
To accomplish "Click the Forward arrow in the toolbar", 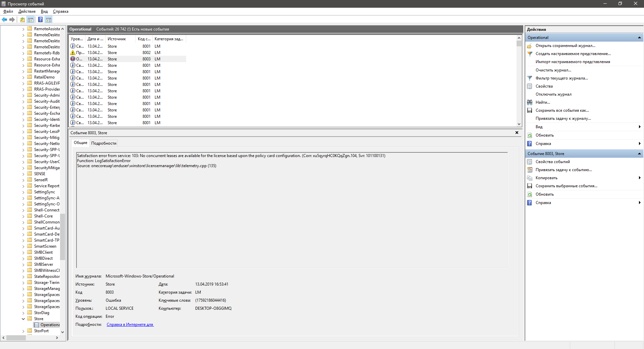I will coord(12,19).
